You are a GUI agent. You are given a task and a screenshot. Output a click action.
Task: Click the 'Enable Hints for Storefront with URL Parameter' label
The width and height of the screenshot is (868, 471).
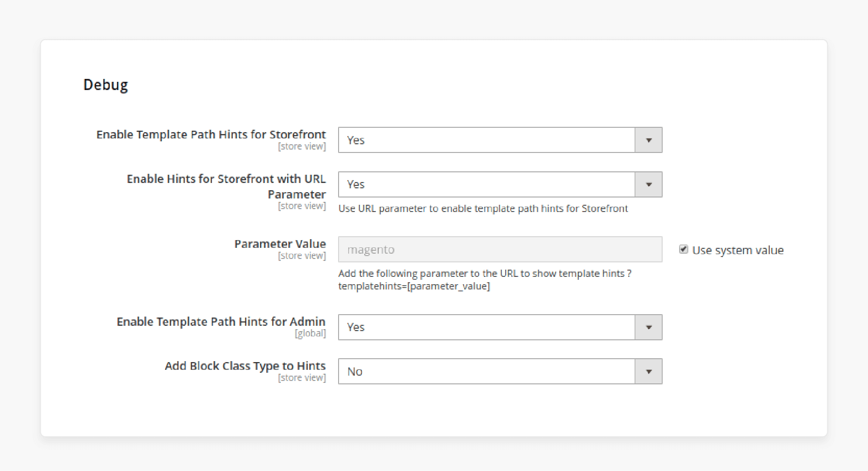(226, 186)
